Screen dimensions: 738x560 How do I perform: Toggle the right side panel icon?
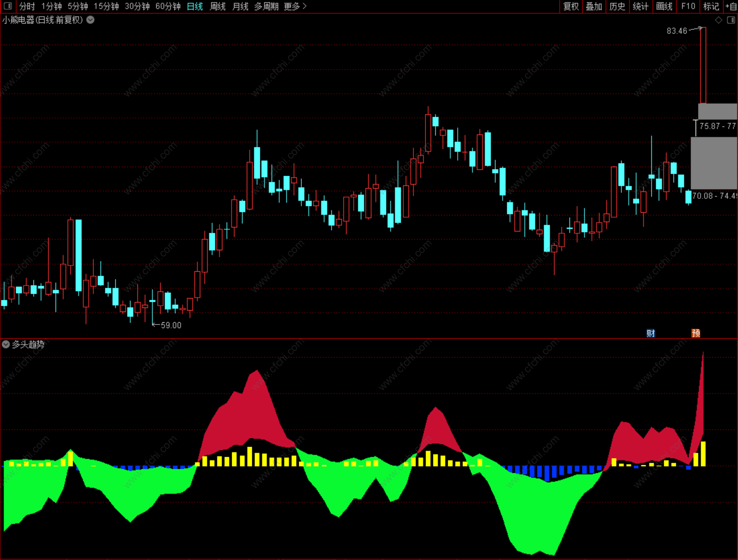point(731,20)
